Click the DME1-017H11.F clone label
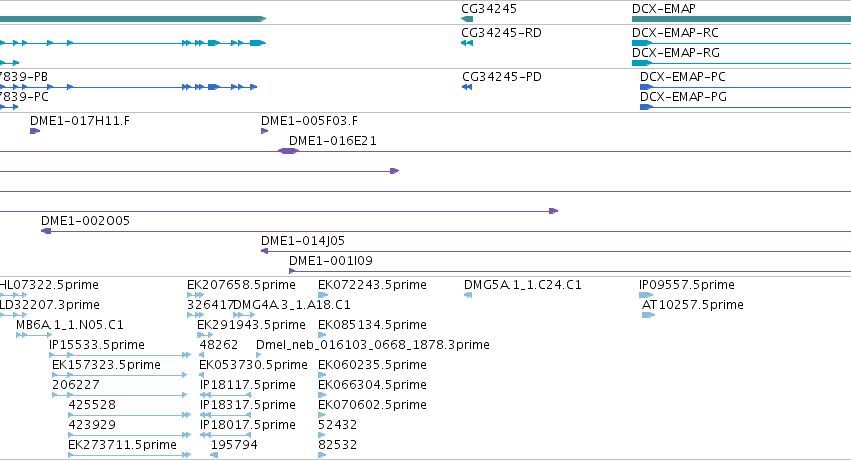 point(80,120)
